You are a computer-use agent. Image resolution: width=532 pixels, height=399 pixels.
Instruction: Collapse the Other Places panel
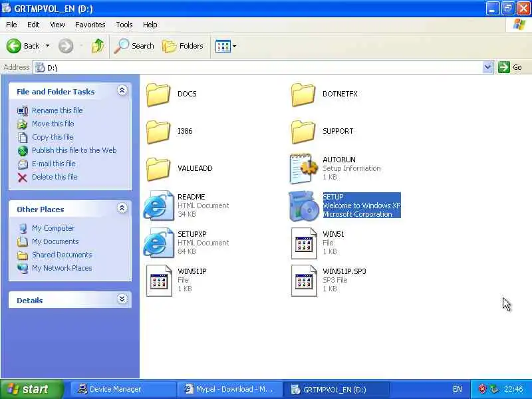[x=122, y=208]
